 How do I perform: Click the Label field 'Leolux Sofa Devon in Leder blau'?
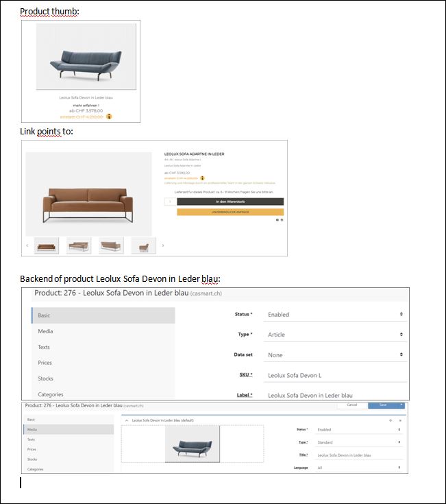pos(335,395)
